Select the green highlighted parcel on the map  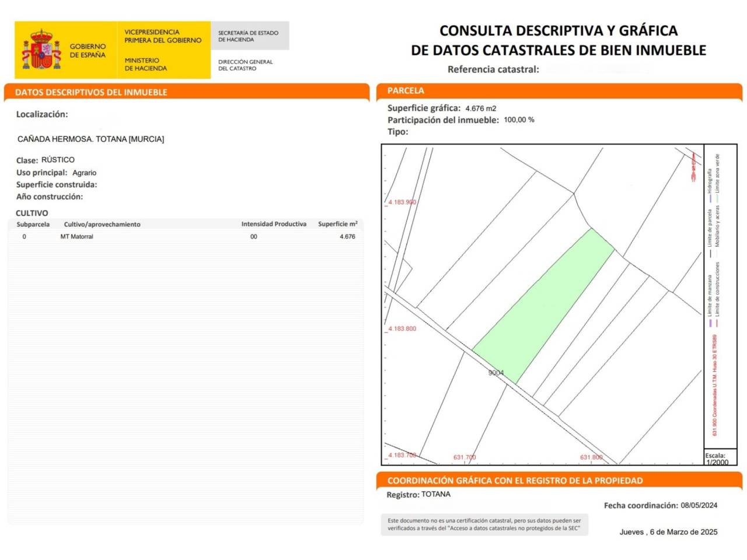coord(543,306)
